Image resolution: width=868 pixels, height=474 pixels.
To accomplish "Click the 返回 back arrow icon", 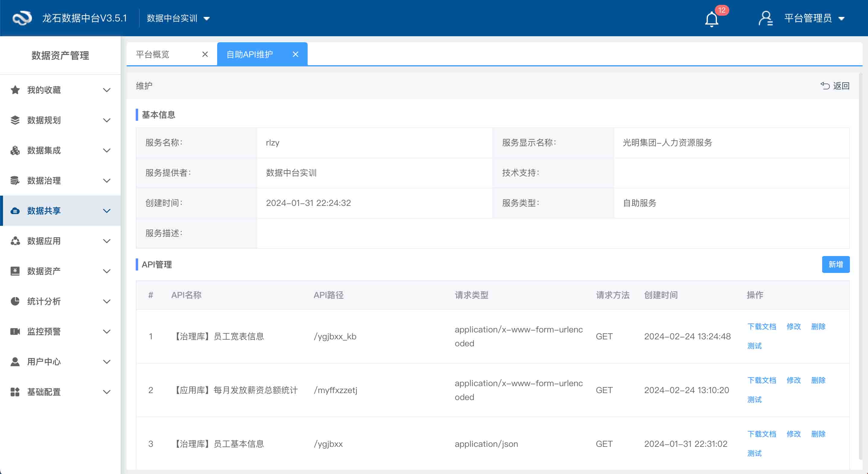I will (825, 86).
